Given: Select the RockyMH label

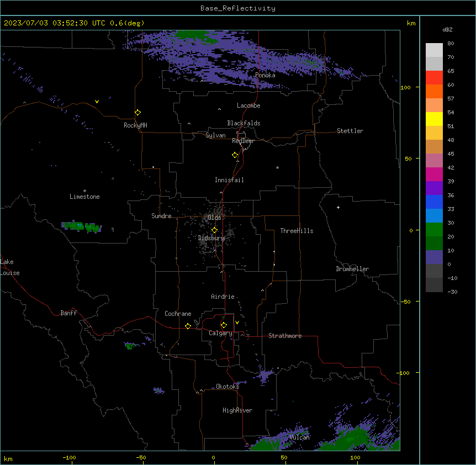Looking at the screenshot, I should 135,125.
